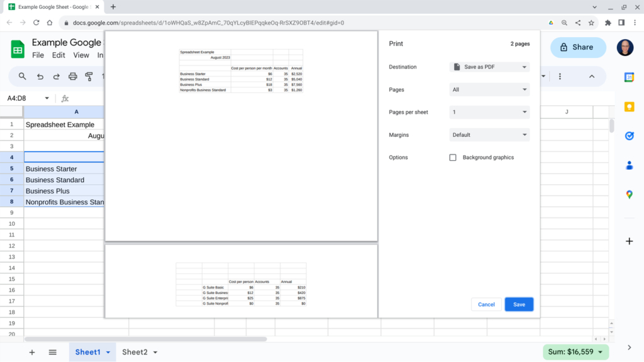Viewport: 644px width, 362px height.
Task: Open the Print icon in Sheets toolbar
Action: tap(72, 76)
